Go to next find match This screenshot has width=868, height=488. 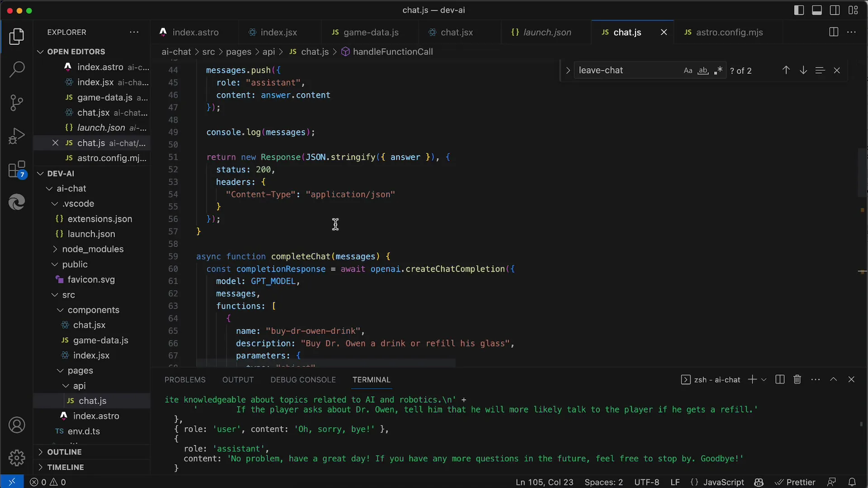tap(803, 70)
